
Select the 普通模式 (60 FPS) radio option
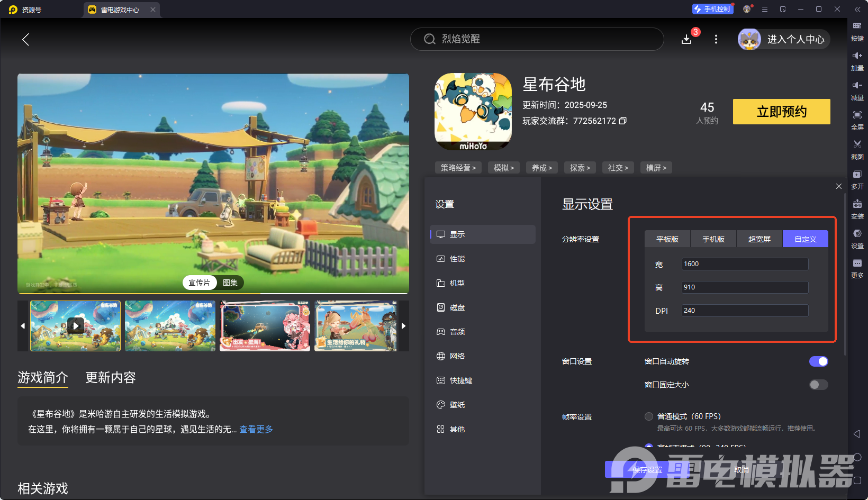[649, 416]
